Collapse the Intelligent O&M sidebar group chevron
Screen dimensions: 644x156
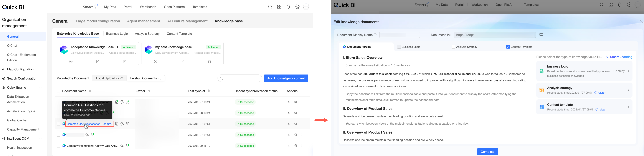click(x=41, y=139)
